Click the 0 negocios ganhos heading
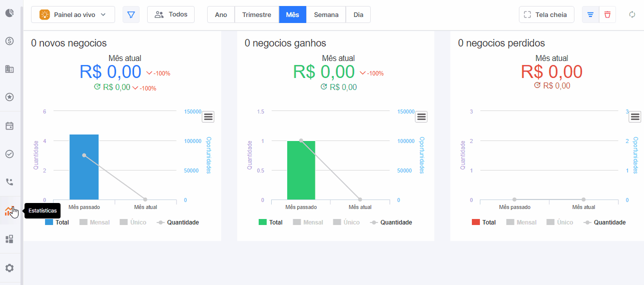 [285, 43]
